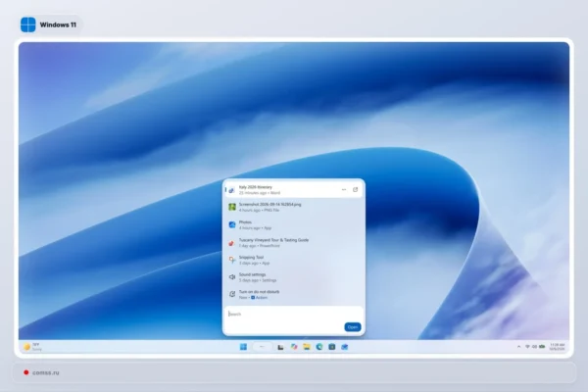The height and width of the screenshot is (392, 588).
Task: Open the Italy 2026 Itinerary Word result
Action: [x=293, y=190]
